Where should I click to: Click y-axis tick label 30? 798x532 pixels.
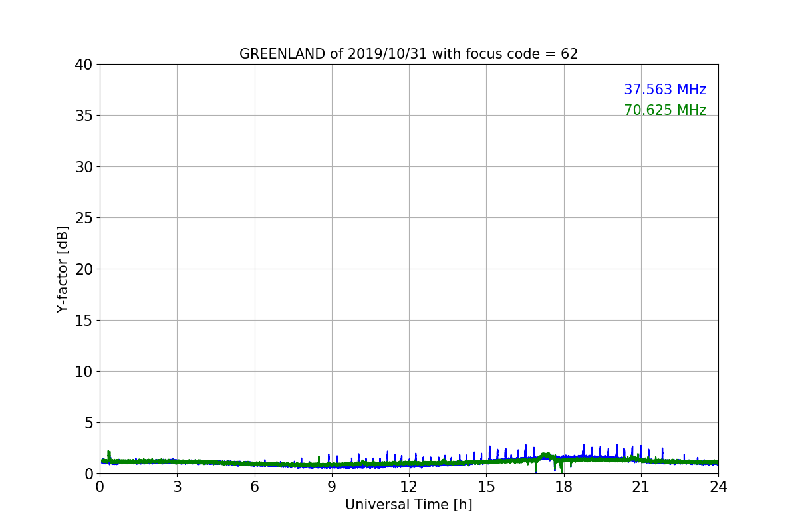(x=84, y=167)
